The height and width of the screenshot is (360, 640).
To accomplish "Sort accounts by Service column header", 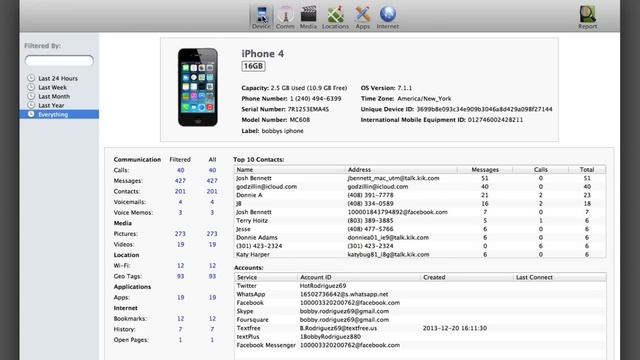I will coord(266,277).
